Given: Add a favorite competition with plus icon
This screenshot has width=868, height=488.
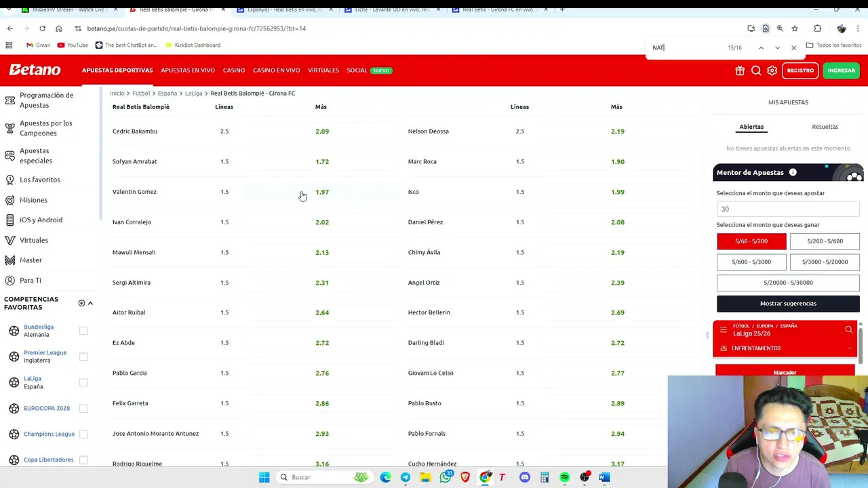Looking at the screenshot, I should (x=81, y=303).
